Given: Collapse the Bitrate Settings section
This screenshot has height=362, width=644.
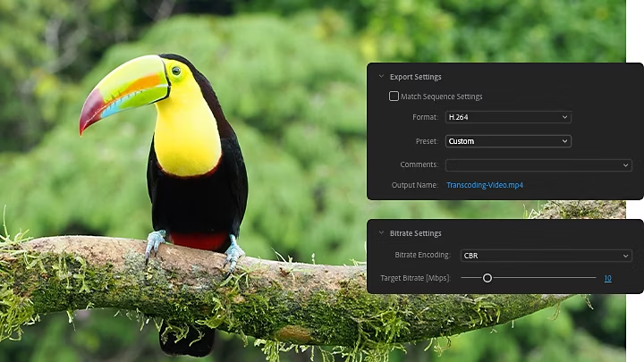Looking at the screenshot, I should 381,232.
